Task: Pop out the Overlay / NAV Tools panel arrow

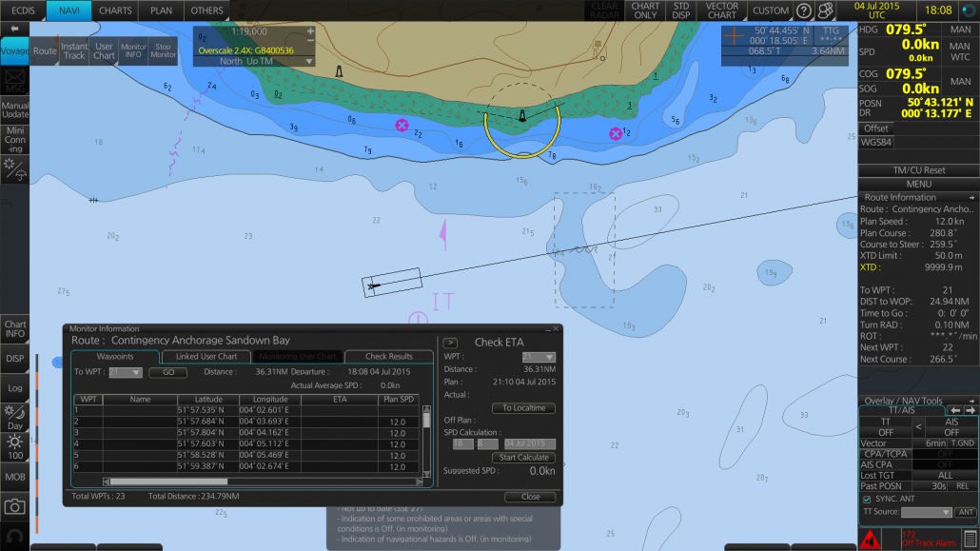Action: (971, 401)
